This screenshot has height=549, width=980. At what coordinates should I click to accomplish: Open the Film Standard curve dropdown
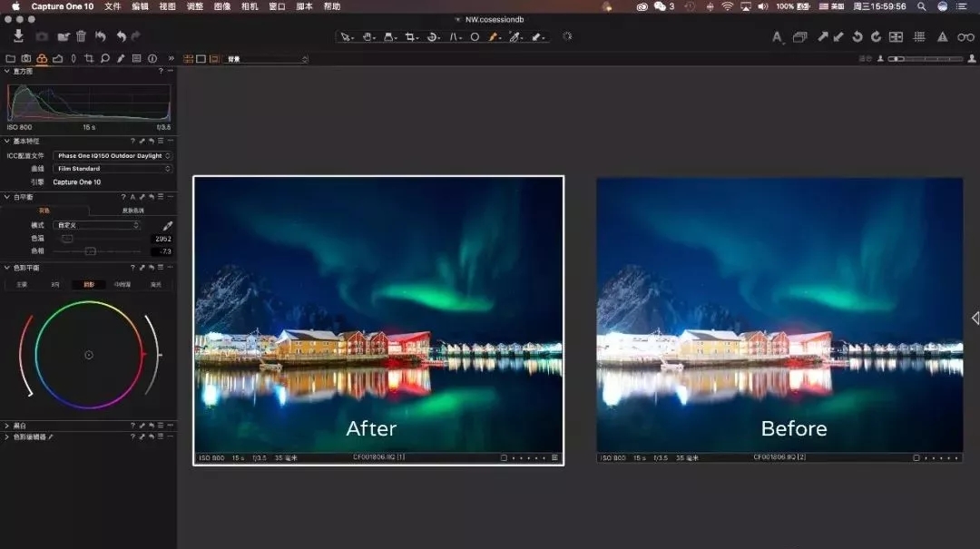113,169
